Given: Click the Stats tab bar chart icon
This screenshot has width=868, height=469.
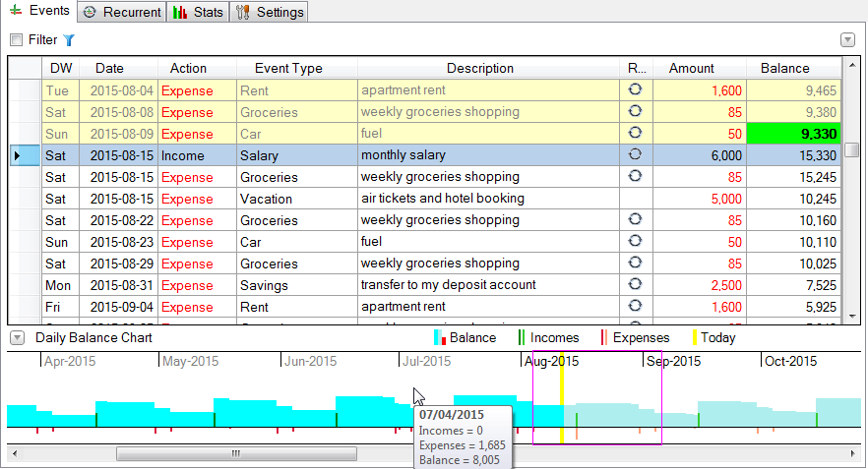Looking at the screenshot, I should 180,12.
